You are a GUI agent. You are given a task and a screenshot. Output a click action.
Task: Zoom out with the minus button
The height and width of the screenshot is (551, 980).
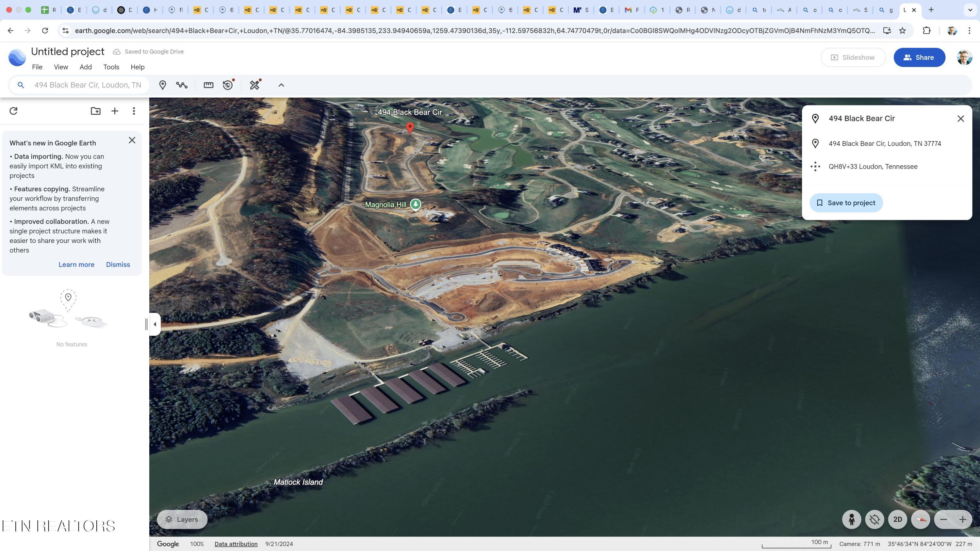coord(943,519)
